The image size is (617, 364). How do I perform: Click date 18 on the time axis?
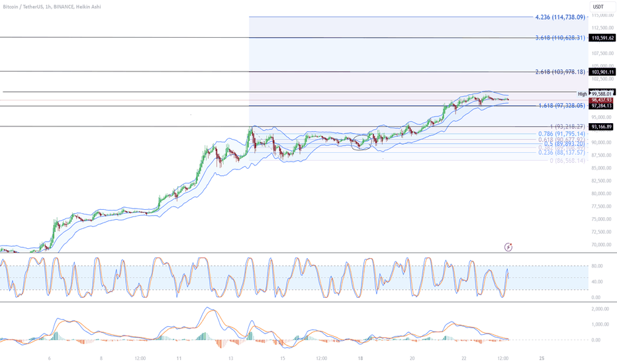pyautogui.click(x=360, y=359)
